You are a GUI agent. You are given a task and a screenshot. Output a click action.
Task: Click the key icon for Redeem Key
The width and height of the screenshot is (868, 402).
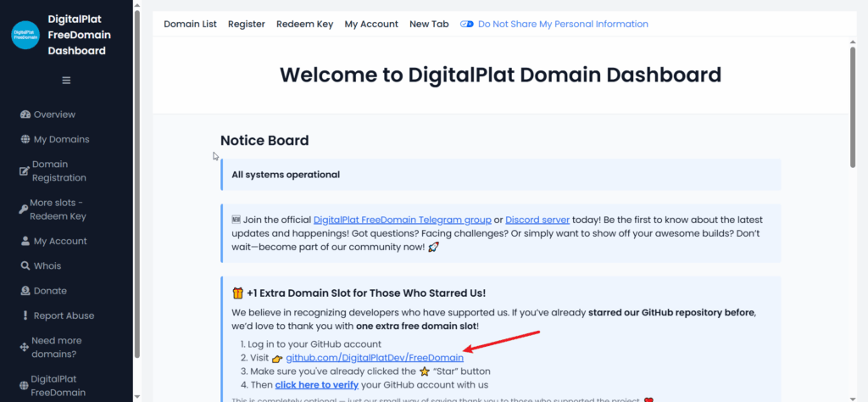coord(22,209)
